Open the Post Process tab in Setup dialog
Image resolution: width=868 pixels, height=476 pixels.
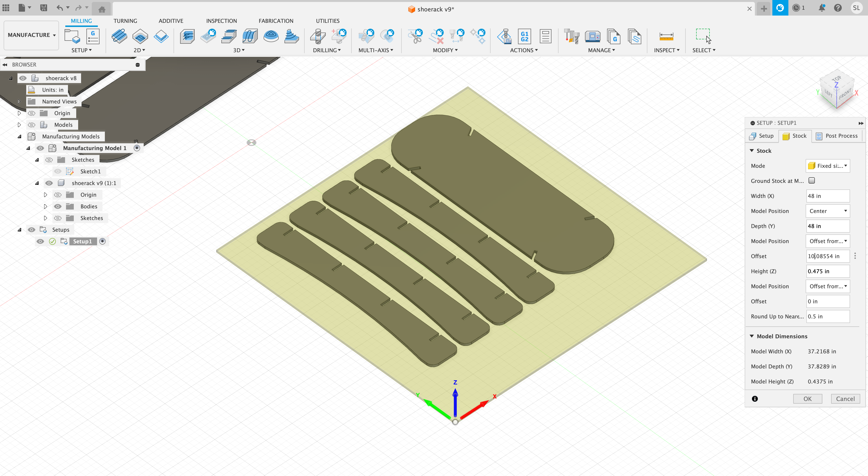[x=837, y=136]
